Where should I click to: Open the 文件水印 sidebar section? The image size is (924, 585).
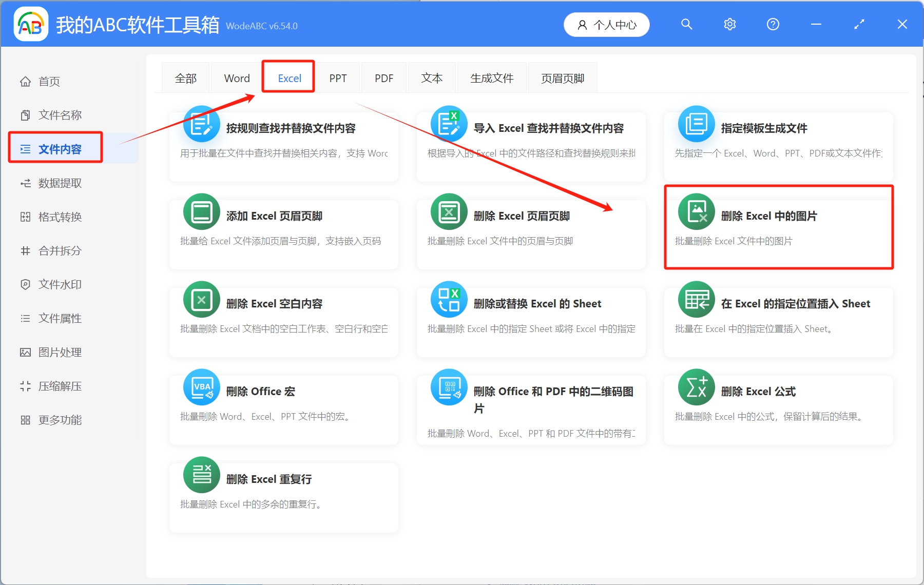point(59,284)
